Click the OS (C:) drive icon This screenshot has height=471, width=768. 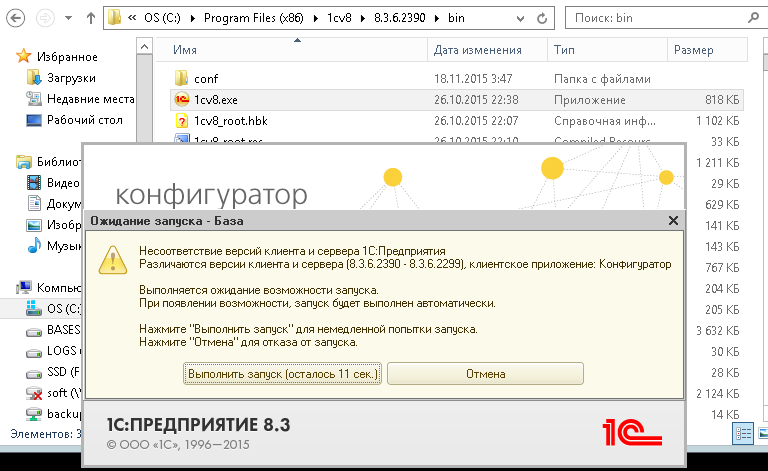[33, 308]
